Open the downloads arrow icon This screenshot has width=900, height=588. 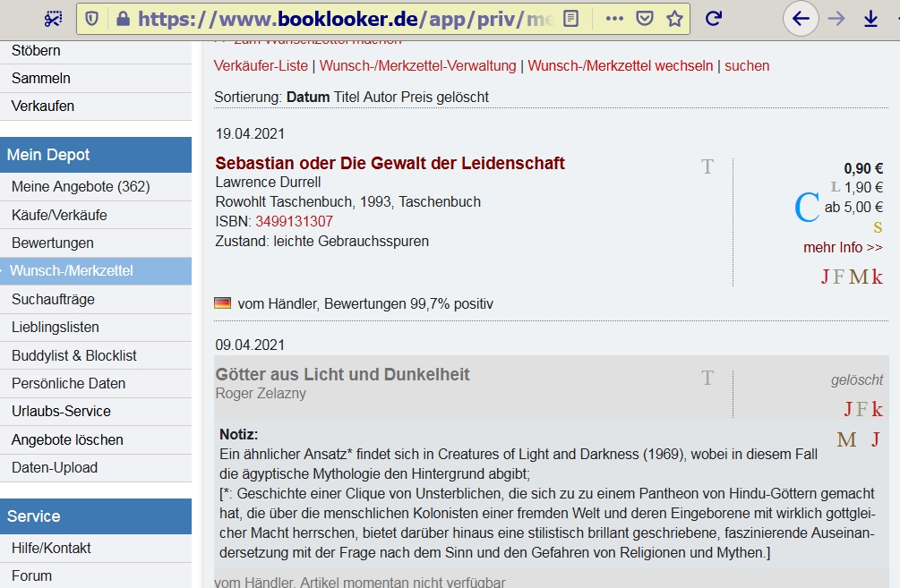(870, 19)
